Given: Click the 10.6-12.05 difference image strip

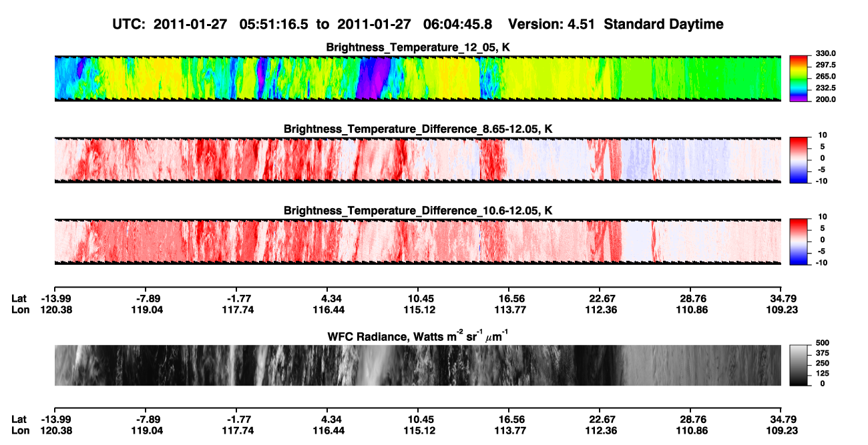Looking at the screenshot, I should click(417, 242).
